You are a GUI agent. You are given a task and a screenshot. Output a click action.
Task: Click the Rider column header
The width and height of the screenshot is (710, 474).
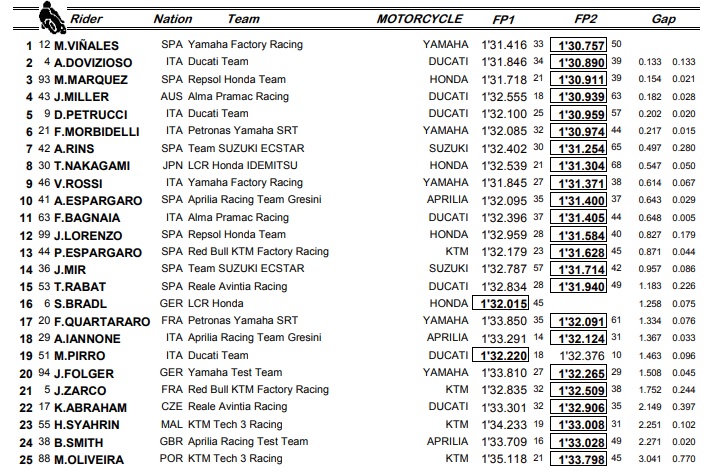[x=86, y=19]
